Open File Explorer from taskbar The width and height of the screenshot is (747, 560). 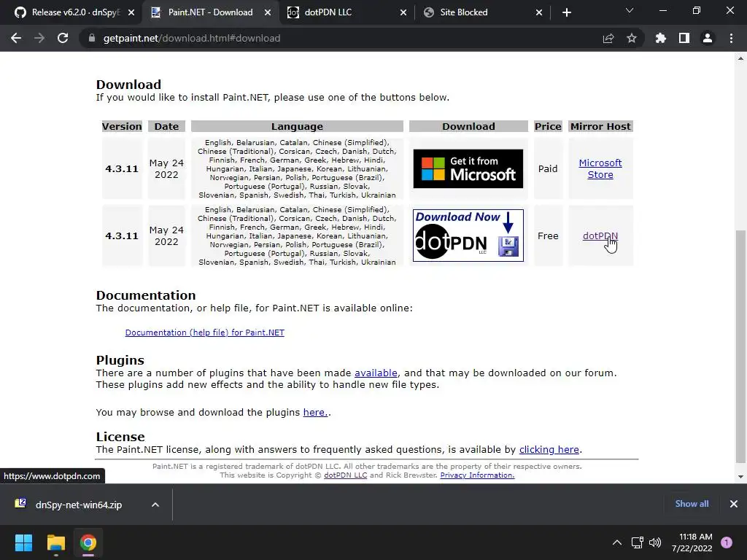pos(55,542)
